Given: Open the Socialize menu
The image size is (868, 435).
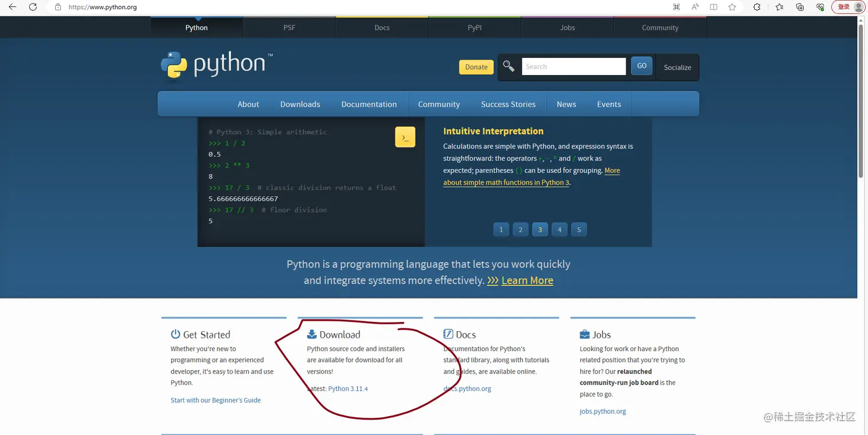Looking at the screenshot, I should (x=677, y=67).
